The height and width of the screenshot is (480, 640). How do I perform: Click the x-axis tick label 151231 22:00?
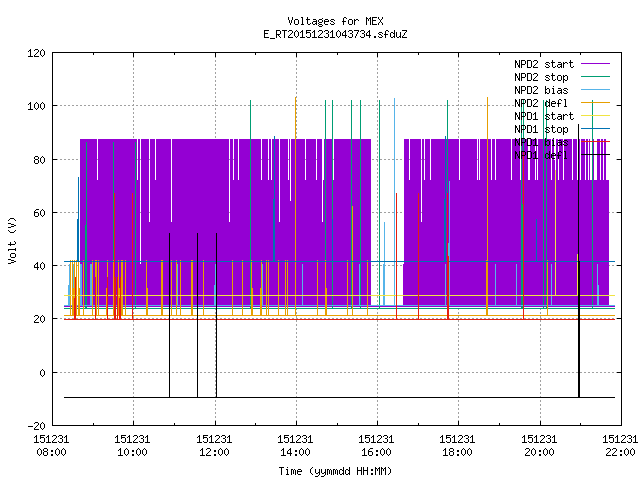click(x=620, y=446)
